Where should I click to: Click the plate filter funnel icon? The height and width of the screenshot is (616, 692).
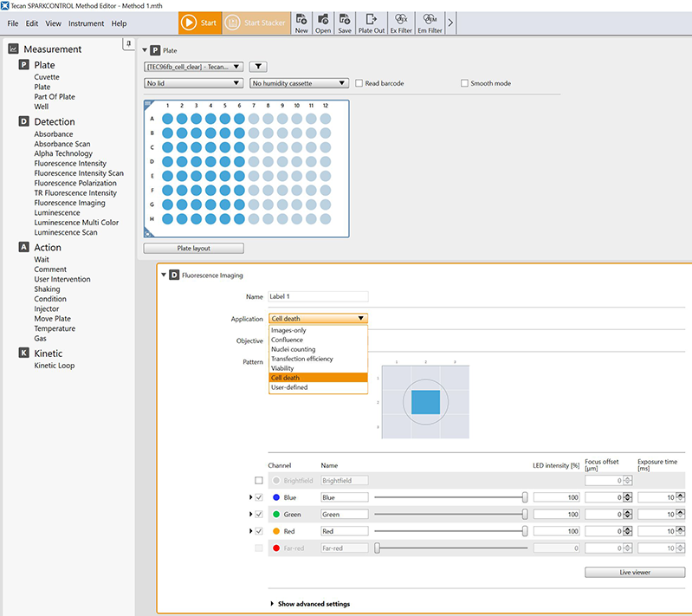[258, 67]
